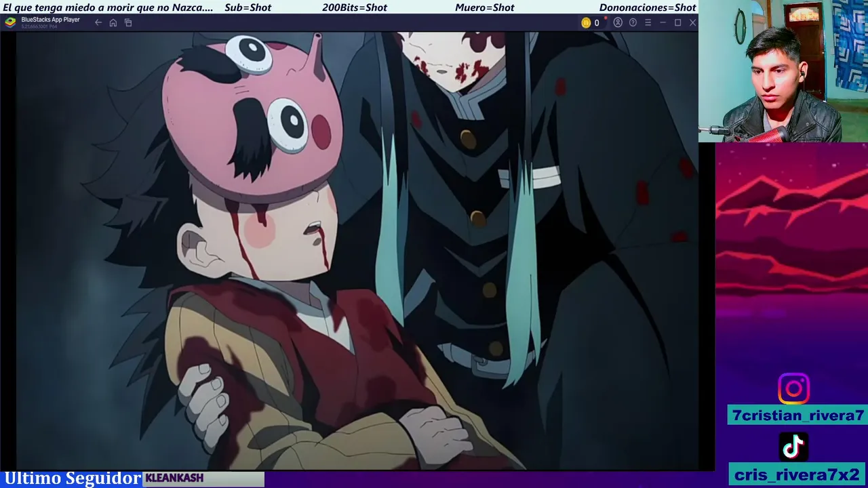
Task: Maximize the BlueStacks window
Action: 677,22
